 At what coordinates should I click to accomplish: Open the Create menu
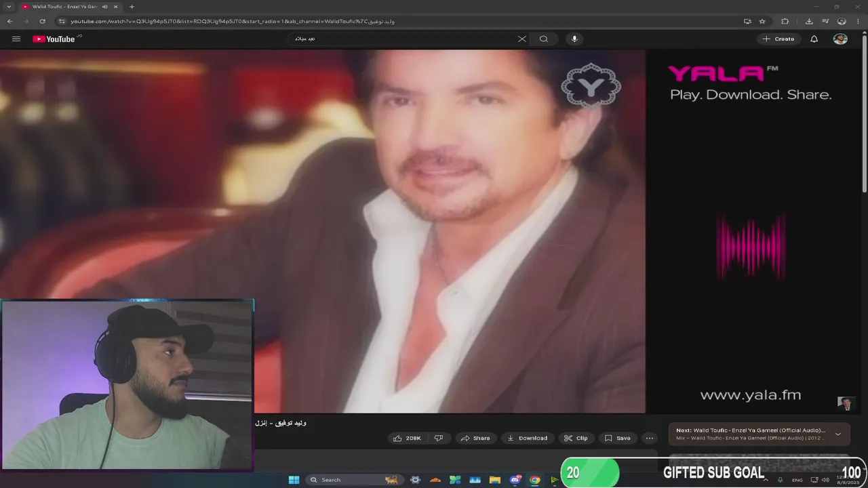coord(778,39)
